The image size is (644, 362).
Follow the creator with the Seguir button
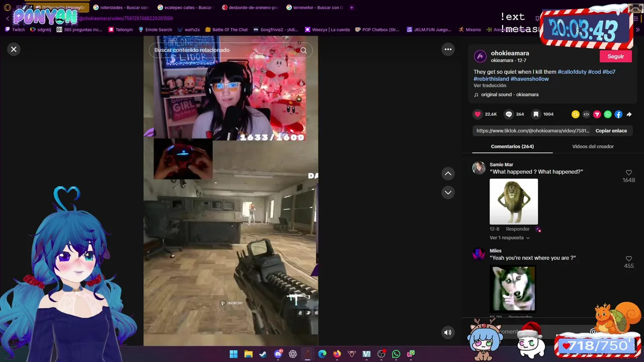pos(615,56)
